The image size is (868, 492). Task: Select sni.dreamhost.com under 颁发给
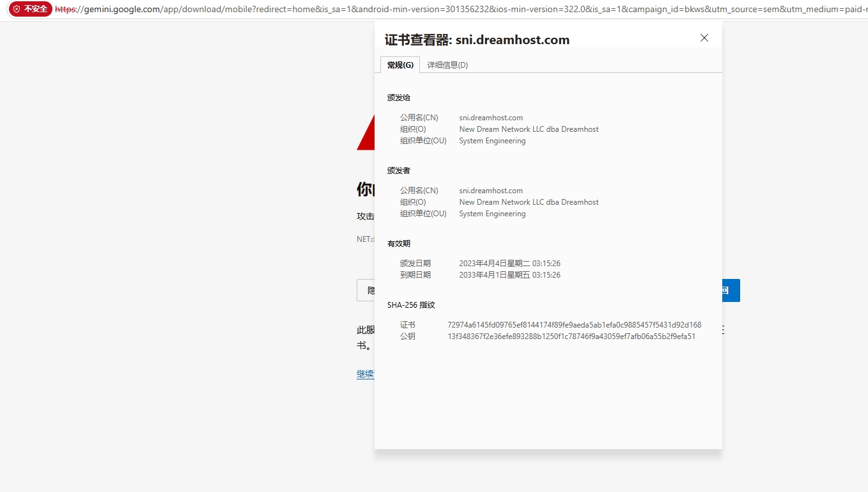[x=491, y=118]
